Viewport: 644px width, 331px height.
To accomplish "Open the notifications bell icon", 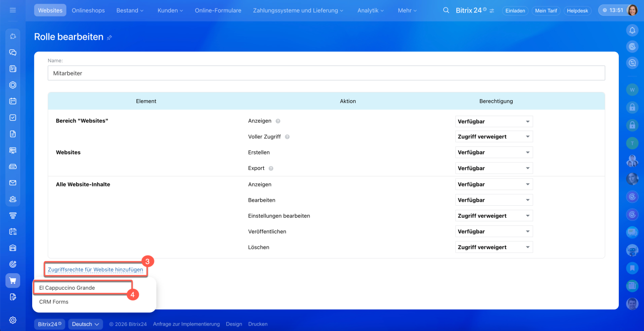I will 632,30.
